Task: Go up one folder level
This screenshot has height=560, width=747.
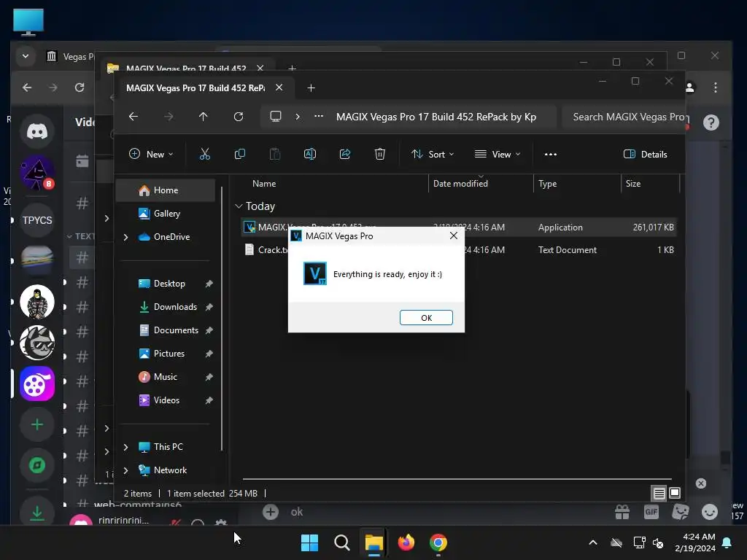Action: (x=204, y=117)
